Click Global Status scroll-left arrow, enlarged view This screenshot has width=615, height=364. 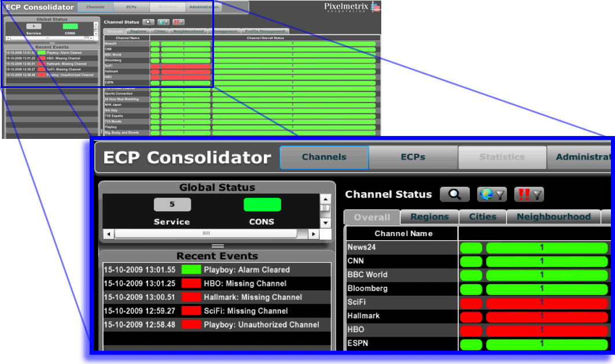(108, 234)
